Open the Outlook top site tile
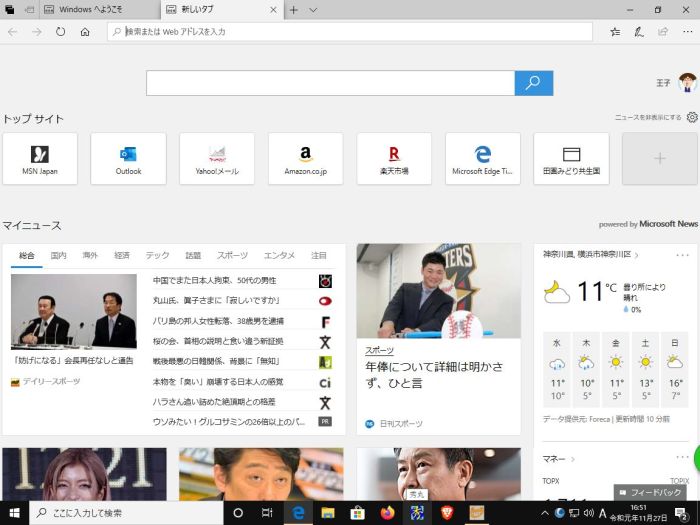This screenshot has height=525, width=700. point(128,158)
